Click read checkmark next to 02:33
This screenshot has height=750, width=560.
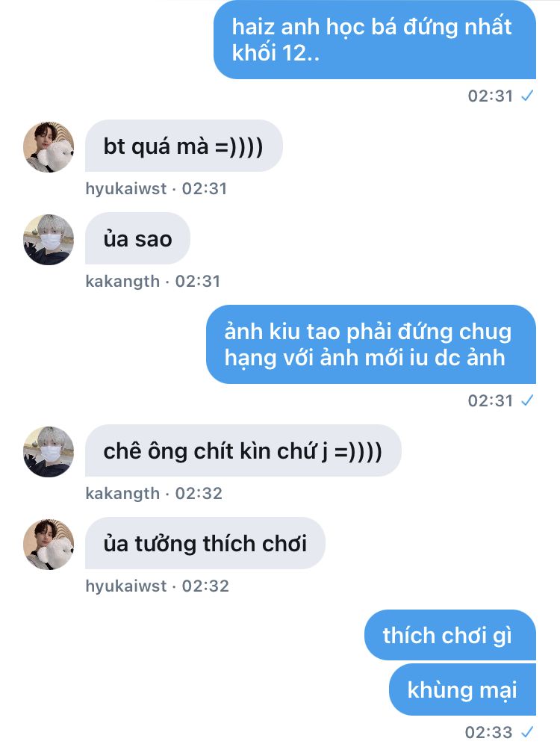tap(527, 732)
